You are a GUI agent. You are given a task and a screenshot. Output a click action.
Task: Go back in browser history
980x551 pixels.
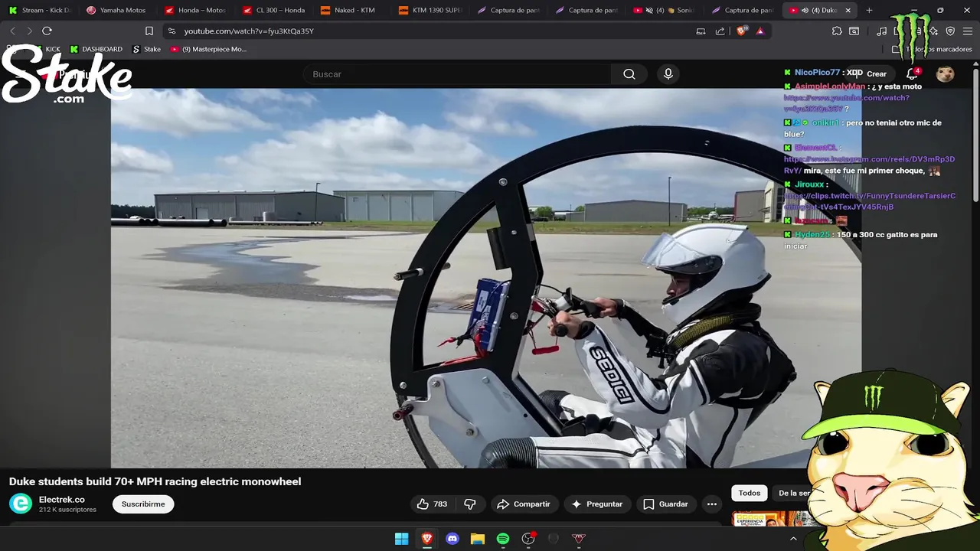[12, 31]
